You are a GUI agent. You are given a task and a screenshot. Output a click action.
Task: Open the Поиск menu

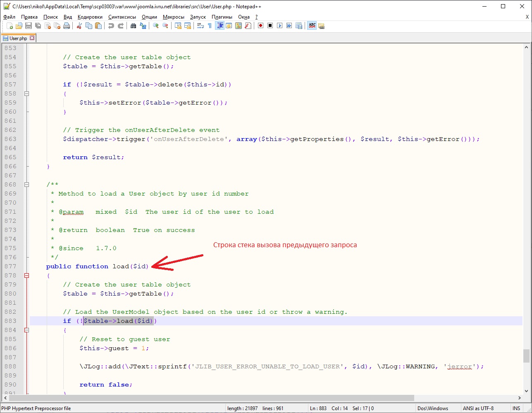pos(51,17)
